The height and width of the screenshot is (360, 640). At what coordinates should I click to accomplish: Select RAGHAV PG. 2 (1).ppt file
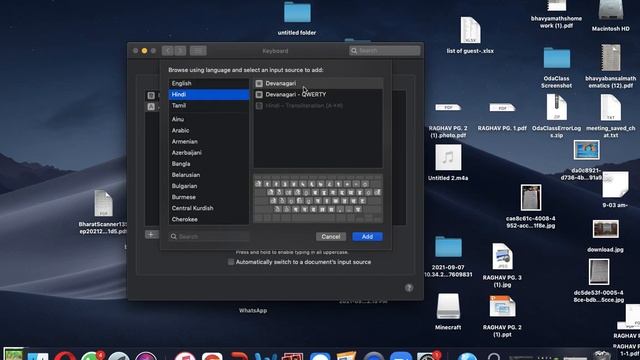[x=502, y=307]
